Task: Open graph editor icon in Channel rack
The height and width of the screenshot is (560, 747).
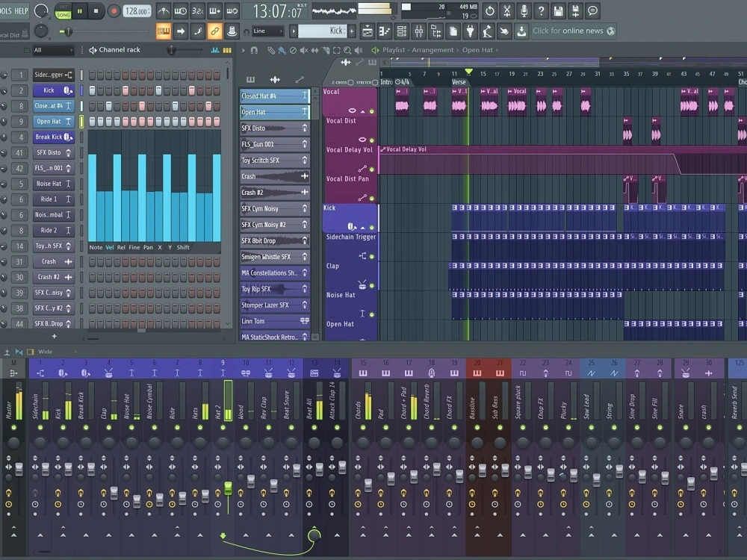Action: [x=215, y=50]
